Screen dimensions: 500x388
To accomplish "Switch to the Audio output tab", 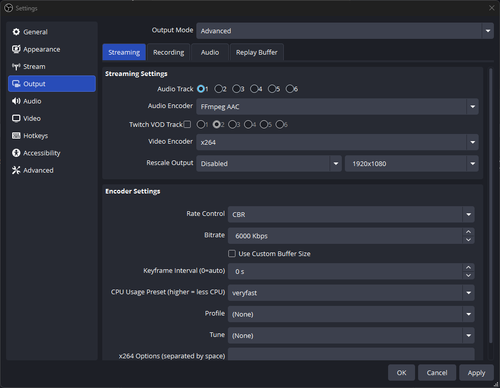I will coord(210,52).
